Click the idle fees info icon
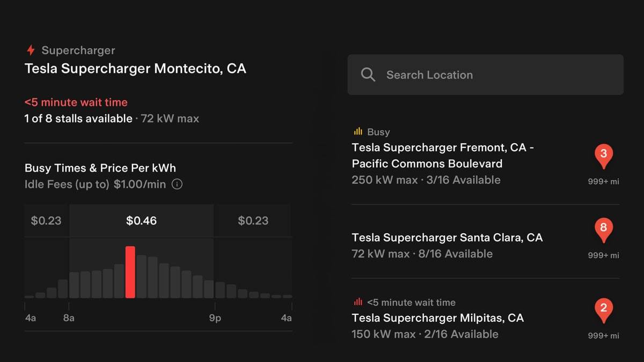Viewport: 644px width, 362px height. tap(177, 184)
